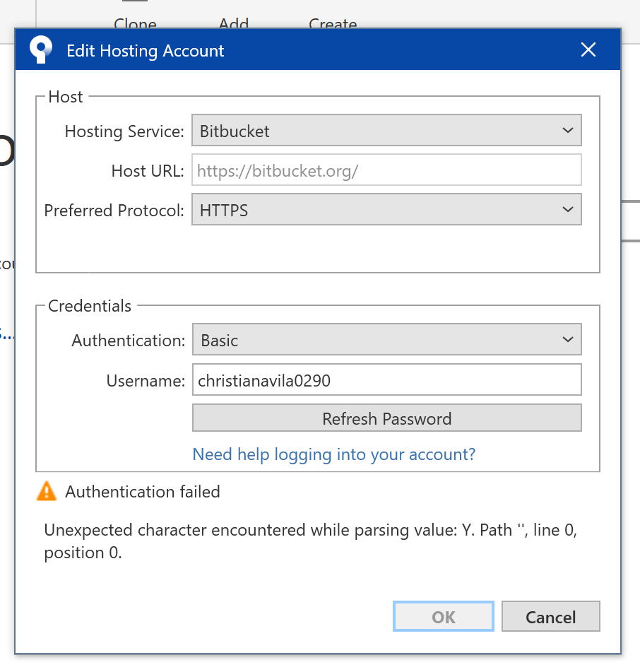640x672 pixels.
Task: Click the 'Unexpected character encountered' error text
Action: tap(311, 541)
